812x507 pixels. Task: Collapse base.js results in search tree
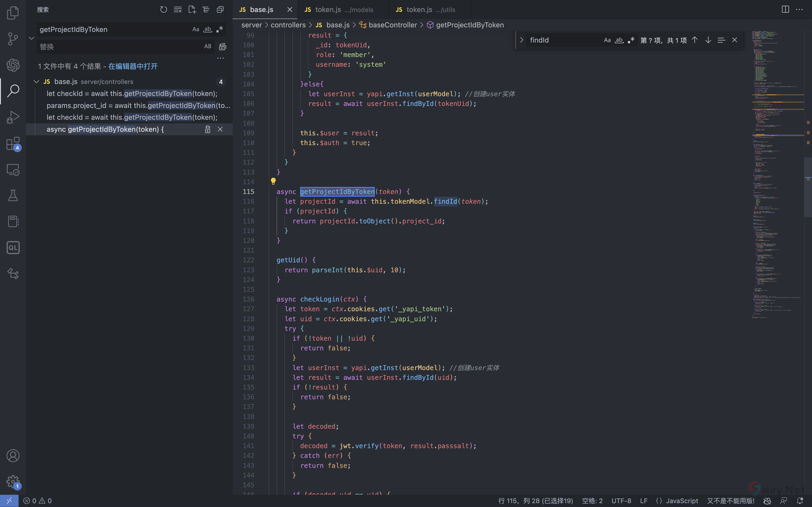[36, 82]
